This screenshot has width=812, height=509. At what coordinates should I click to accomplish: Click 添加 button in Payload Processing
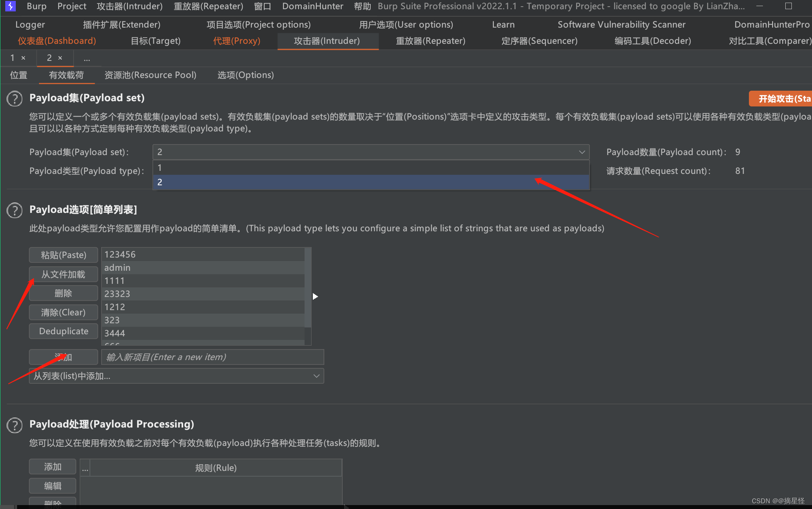[53, 467]
